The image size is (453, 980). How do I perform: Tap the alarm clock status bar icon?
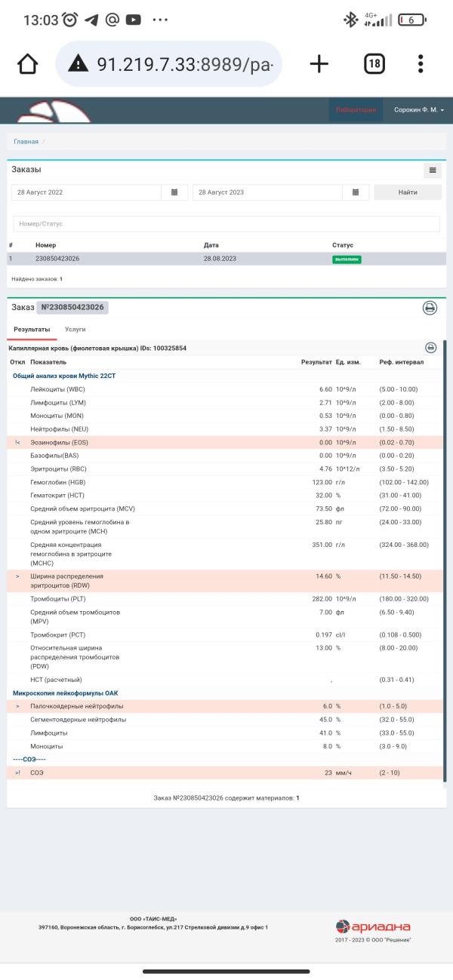click(70, 20)
